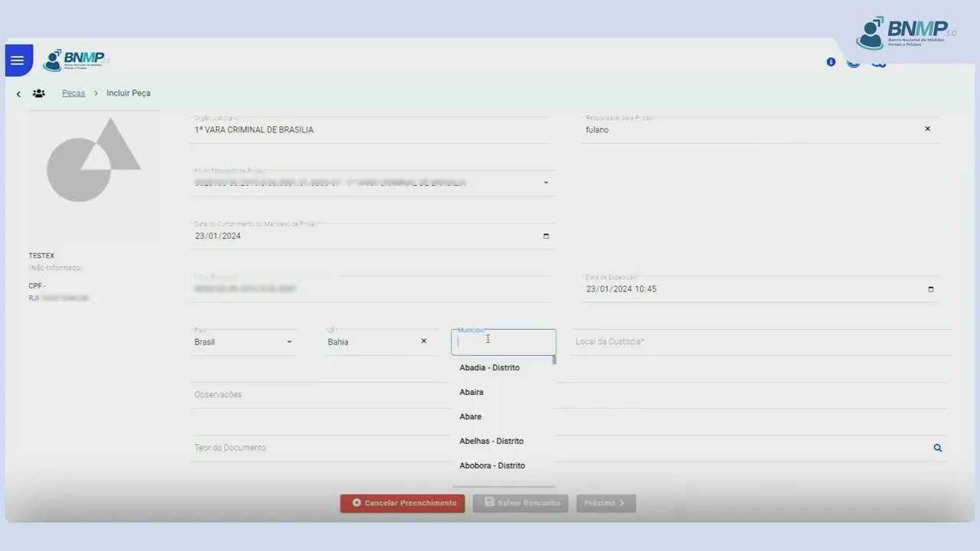Go back using the left chevron
The height and width of the screenshot is (551, 980).
pos(18,94)
